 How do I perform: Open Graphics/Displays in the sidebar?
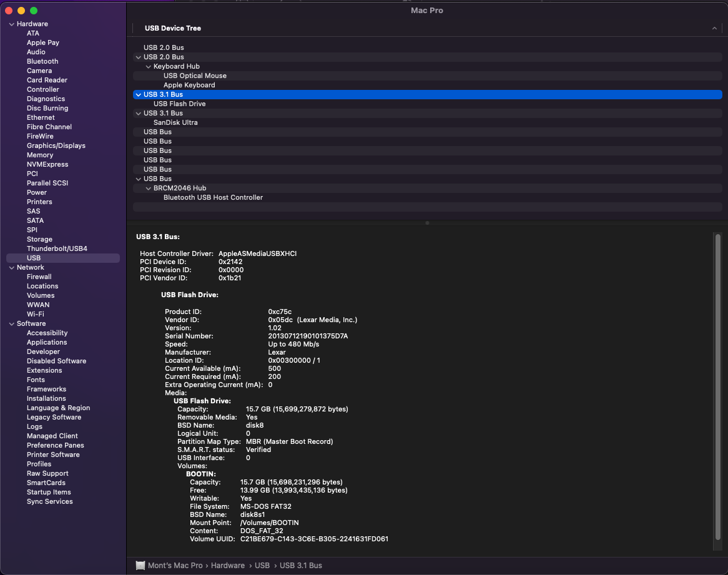pos(56,145)
